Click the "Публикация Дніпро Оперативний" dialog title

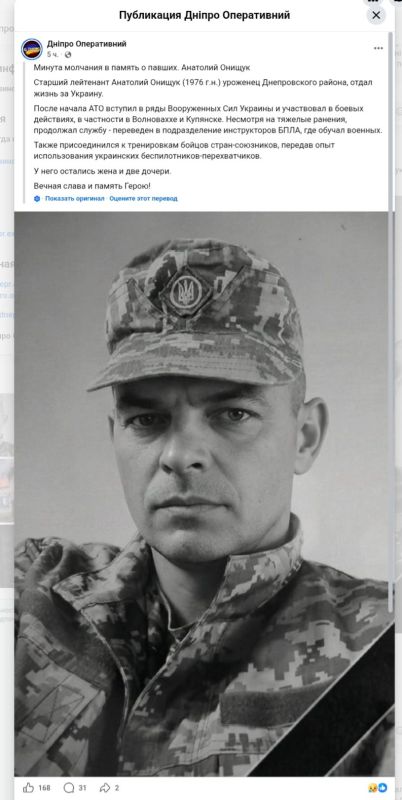pyautogui.click(x=204, y=15)
